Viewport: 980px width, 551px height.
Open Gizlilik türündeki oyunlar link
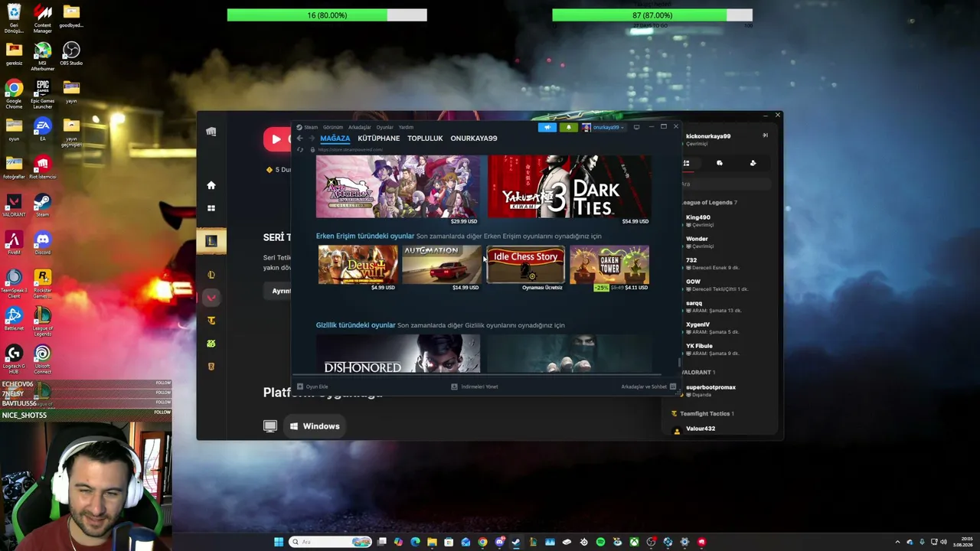tap(356, 325)
